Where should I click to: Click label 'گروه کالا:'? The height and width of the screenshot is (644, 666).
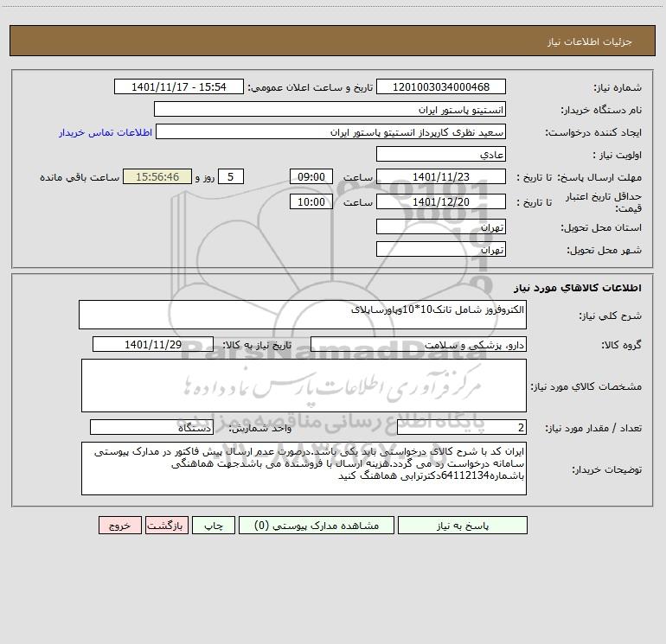[621, 345]
